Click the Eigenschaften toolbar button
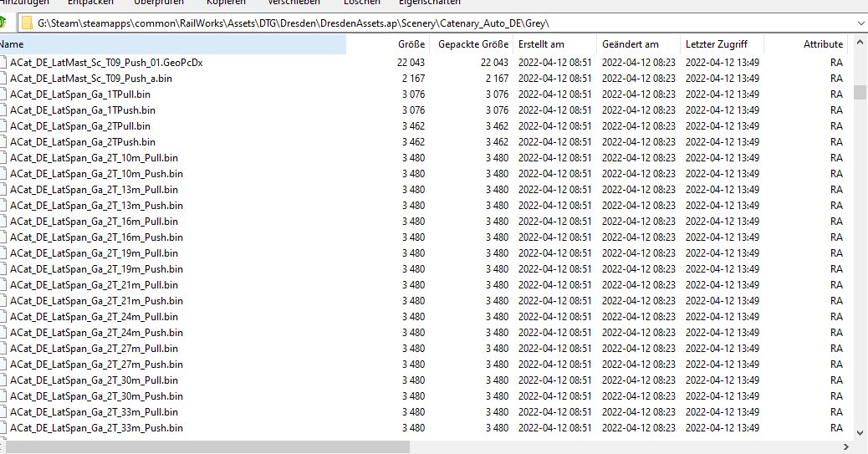 click(x=429, y=3)
